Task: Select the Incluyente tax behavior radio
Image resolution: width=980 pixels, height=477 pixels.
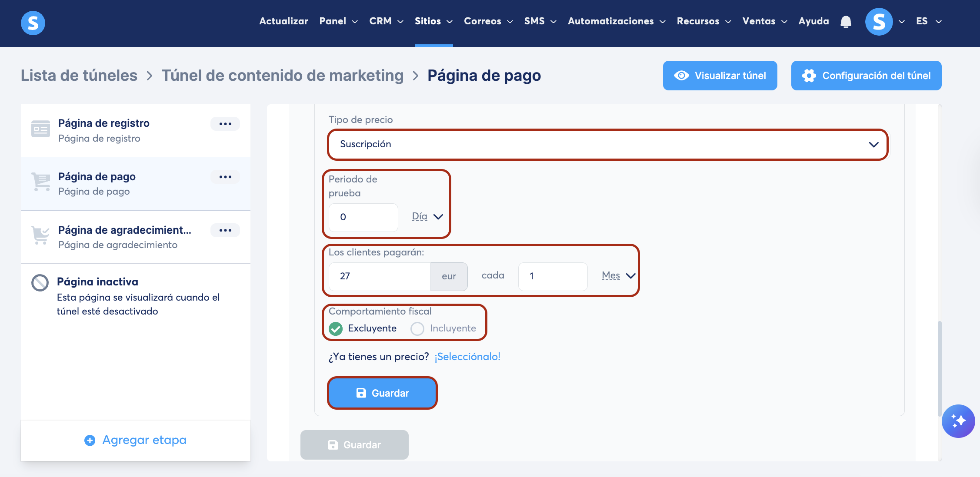Action: pyautogui.click(x=417, y=328)
